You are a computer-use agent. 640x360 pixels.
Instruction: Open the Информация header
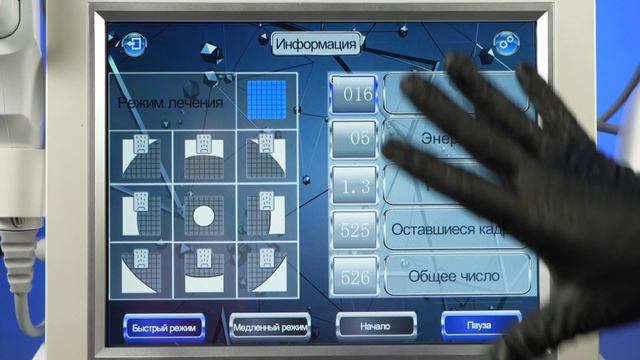(x=316, y=44)
